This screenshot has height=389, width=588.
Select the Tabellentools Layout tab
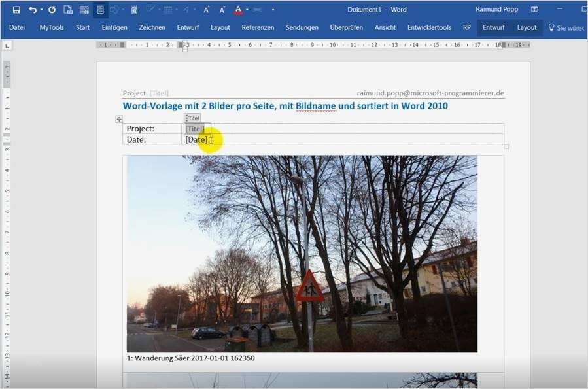coord(527,27)
